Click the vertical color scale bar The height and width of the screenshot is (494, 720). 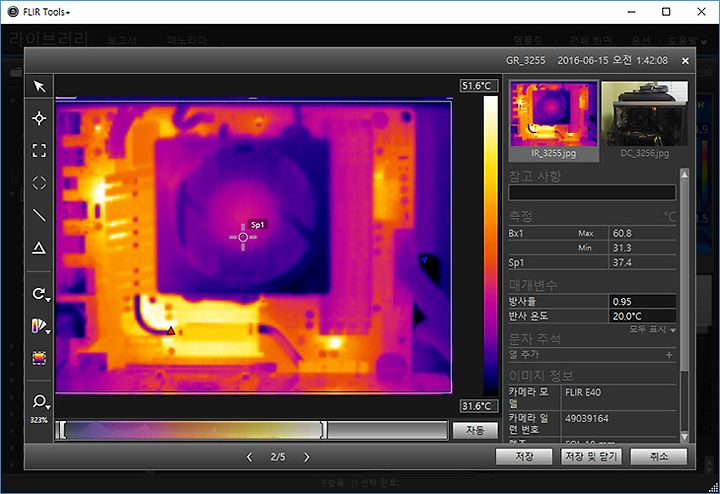pos(490,246)
